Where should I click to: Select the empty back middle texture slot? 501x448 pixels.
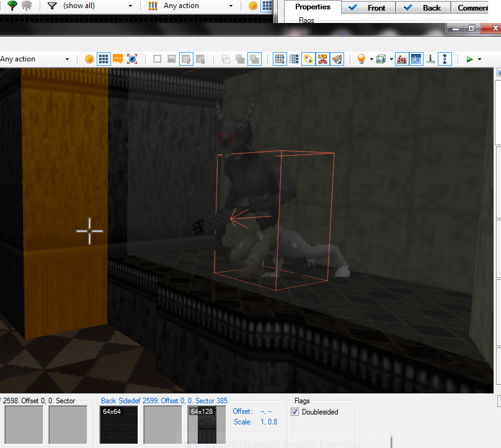162,424
